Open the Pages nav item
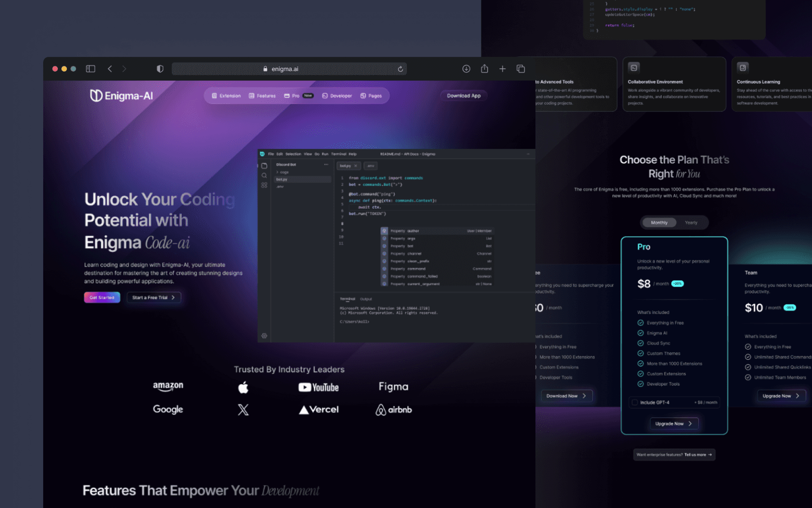Image resolution: width=812 pixels, height=508 pixels. [x=371, y=96]
